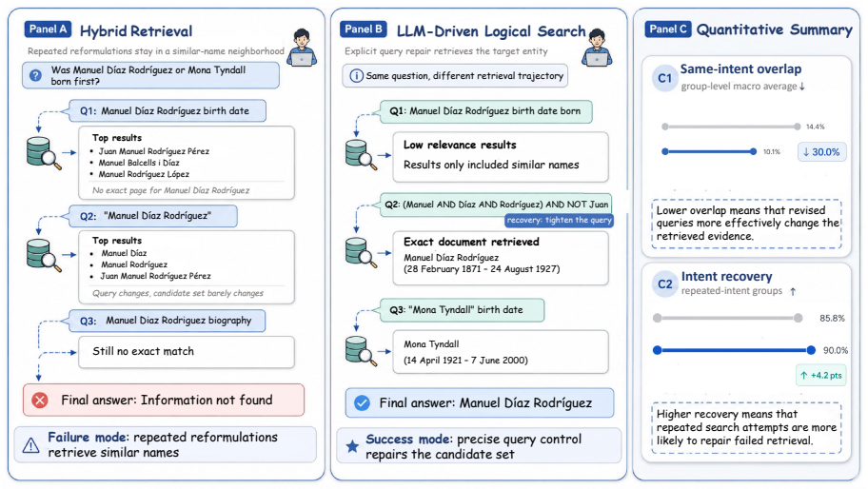Screen dimensions: 868x489
Task: Click the star icon beside Success mode
Action: [352, 446]
